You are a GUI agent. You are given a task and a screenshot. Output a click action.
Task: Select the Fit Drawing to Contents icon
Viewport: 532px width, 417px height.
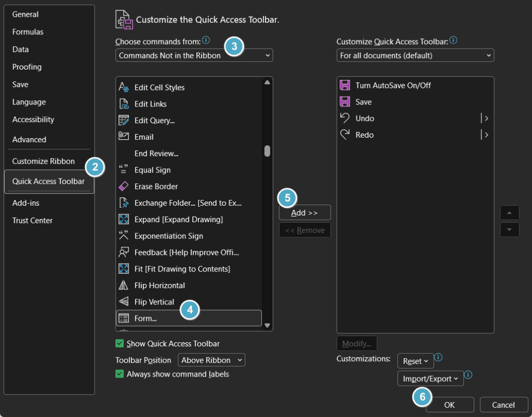124,268
